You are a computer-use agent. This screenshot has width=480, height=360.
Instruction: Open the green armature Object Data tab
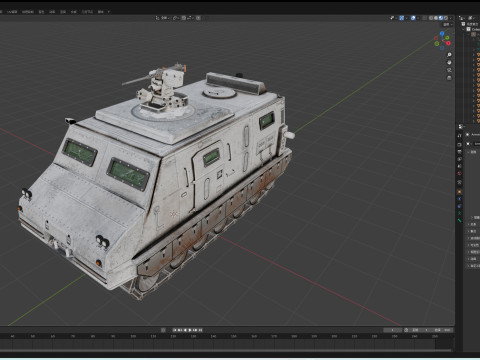(x=459, y=213)
